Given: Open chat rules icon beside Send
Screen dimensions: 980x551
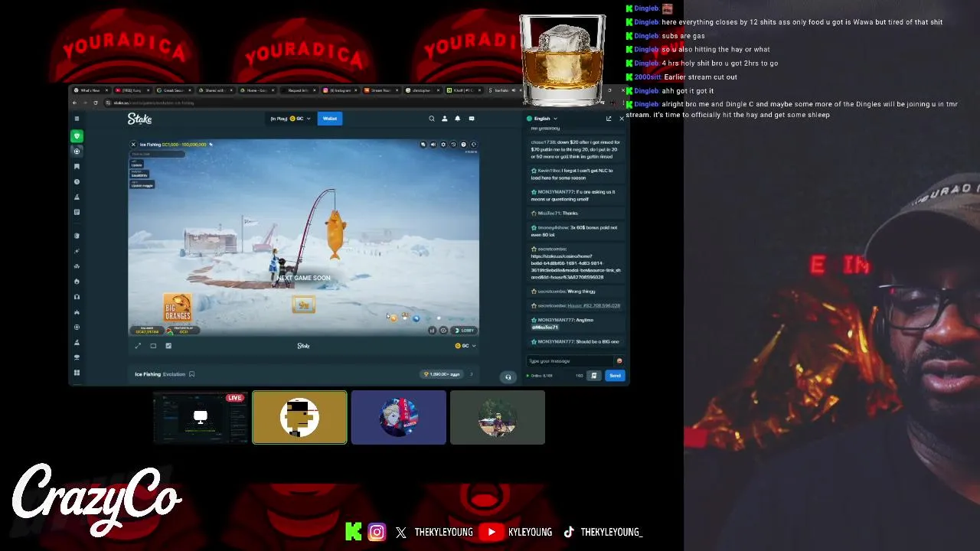Looking at the screenshot, I should (x=593, y=375).
